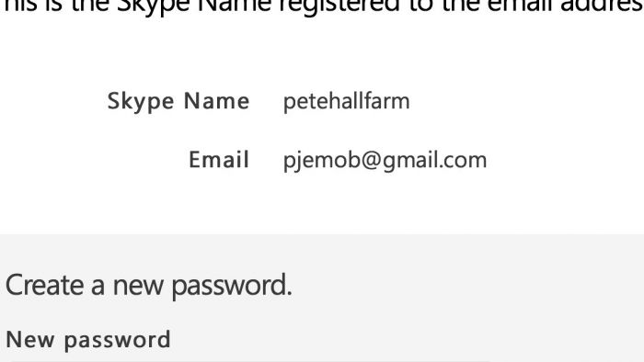Image resolution: width=644 pixels, height=362 pixels.
Task: Click the word new in the heading
Action: (x=138, y=288)
